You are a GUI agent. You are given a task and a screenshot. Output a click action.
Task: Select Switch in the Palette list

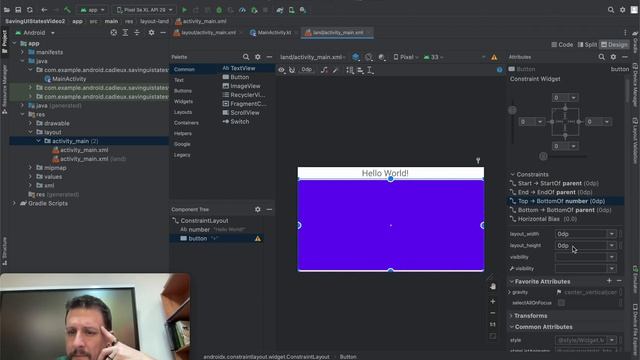[236, 122]
